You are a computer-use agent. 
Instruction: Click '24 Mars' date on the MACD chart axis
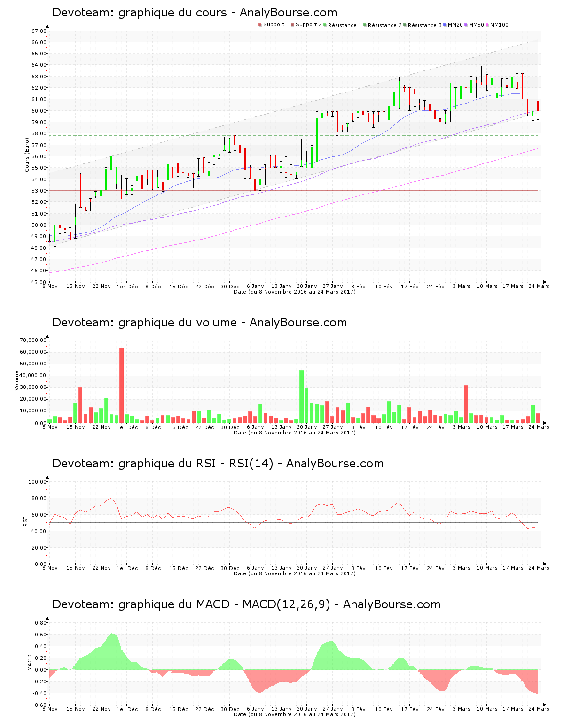[x=539, y=709]
